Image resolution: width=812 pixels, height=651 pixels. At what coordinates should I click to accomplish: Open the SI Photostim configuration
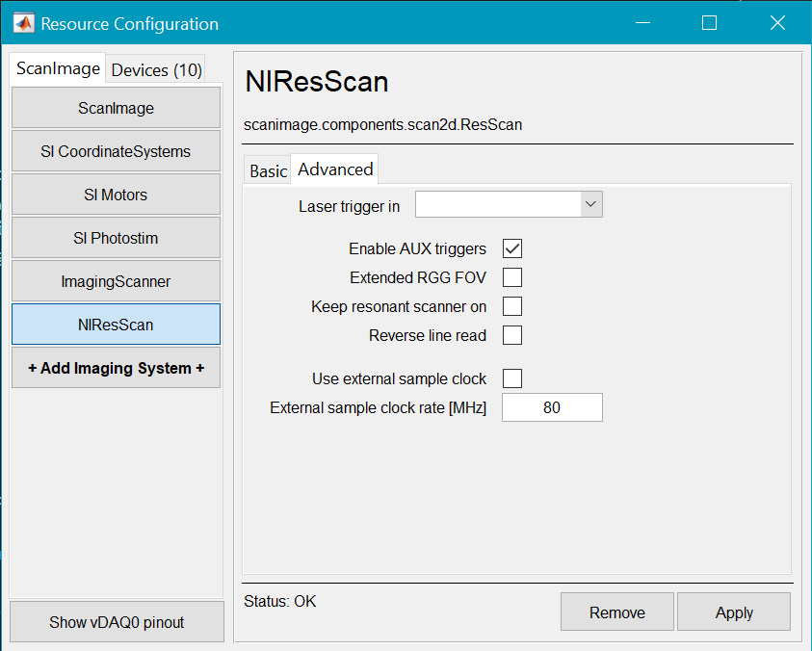coord(117,238)
